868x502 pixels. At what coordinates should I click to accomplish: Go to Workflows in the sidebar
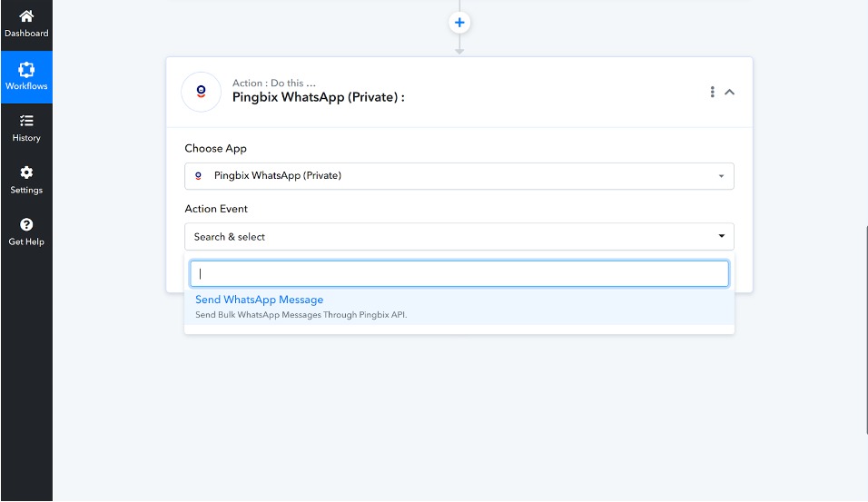point(26,77)
